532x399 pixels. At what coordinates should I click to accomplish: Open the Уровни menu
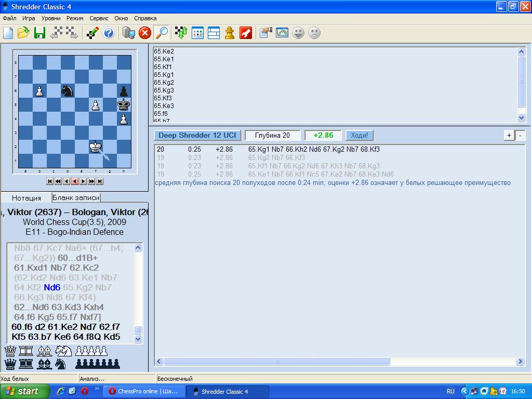(51, 18)
